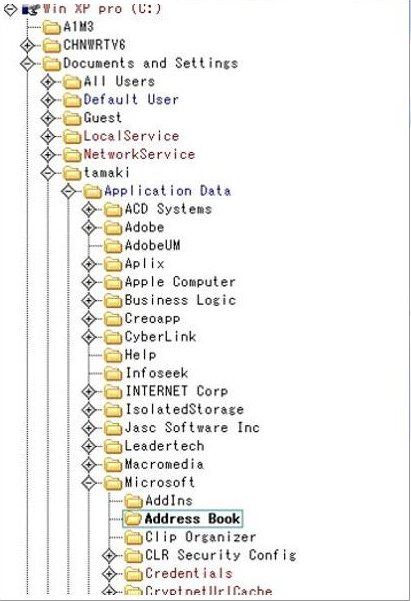Expand the All Users folder
Image resolution: width=411 pixels, height=601 pixels.
48,82
